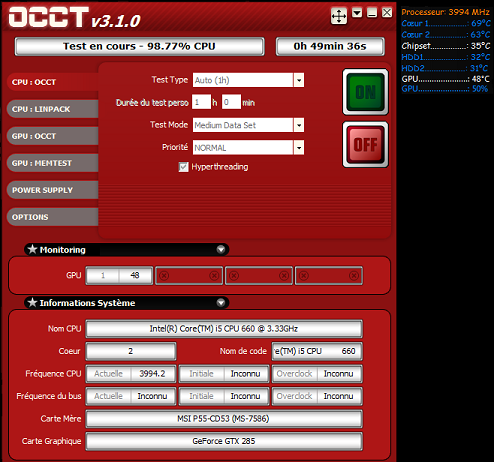
Task: Click the down-arrow tray icon in the title bar
Action: [357, 13]
